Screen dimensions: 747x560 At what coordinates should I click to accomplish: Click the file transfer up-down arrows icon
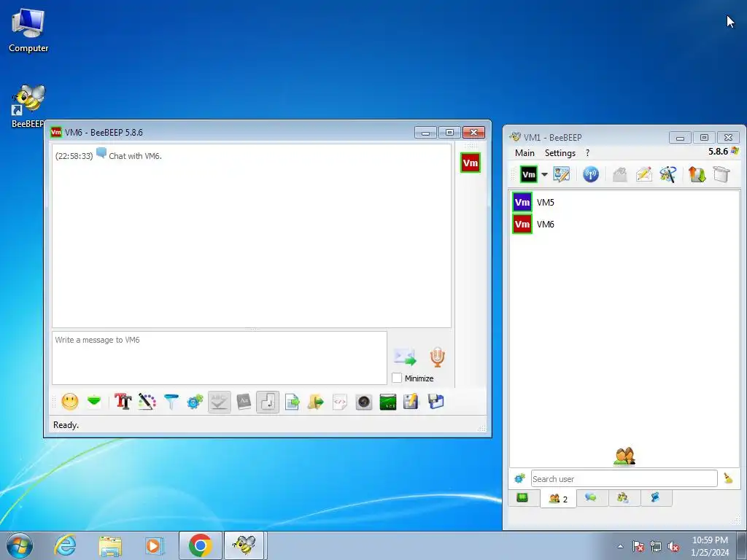click(x=697, y=174)
